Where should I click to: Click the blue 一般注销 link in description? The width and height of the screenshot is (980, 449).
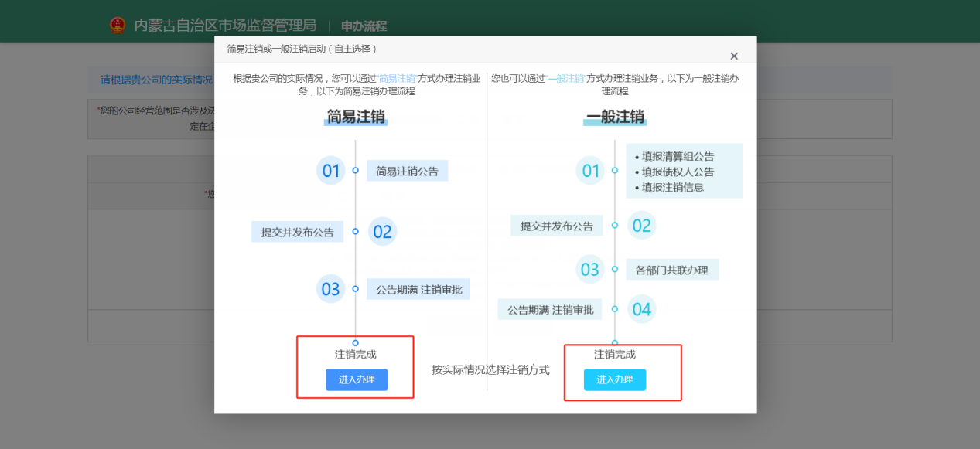pyautogui.click(x=566, y=79)
